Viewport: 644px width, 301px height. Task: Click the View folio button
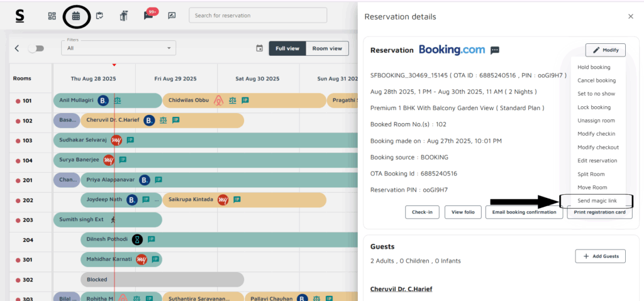point(463,212)
